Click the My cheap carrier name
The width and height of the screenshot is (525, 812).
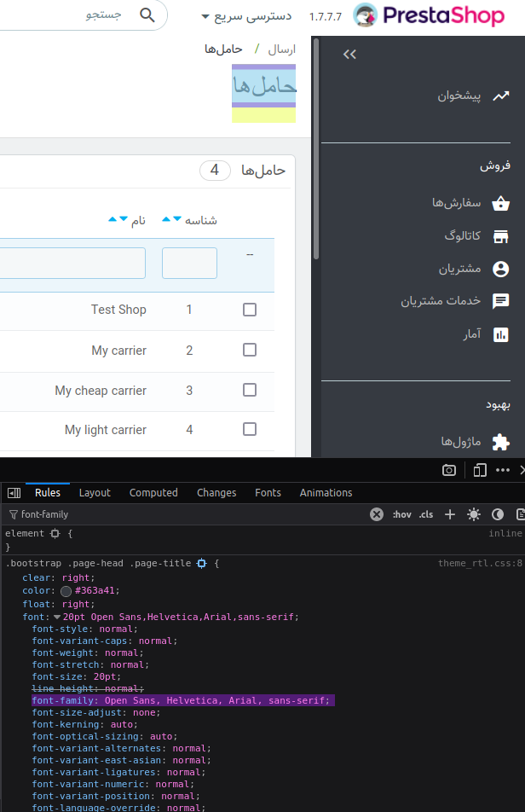pos(101,391)
